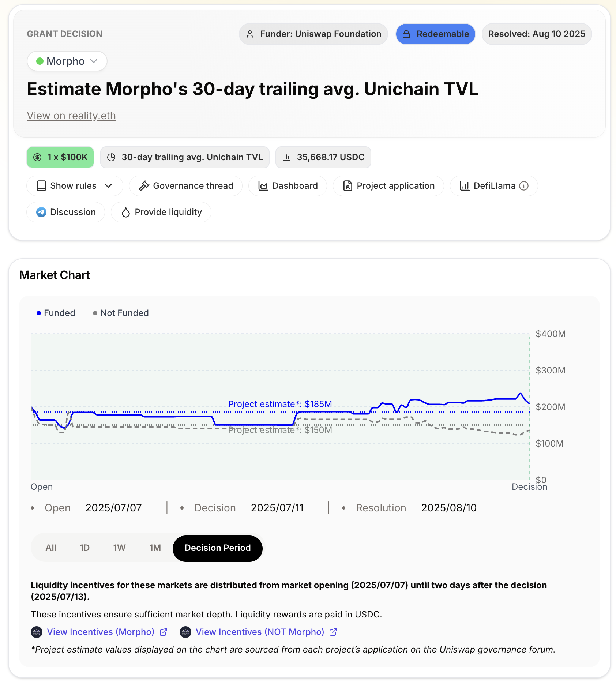Click the 35,668.17 USDC volume chip
The height and width of the screenshot is (684, 616).
[x=323, y=157]
